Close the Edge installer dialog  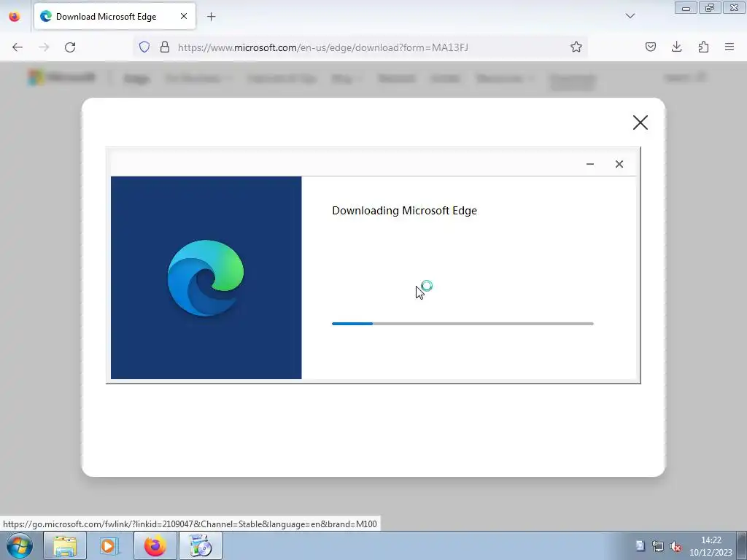tap(619, 164)
